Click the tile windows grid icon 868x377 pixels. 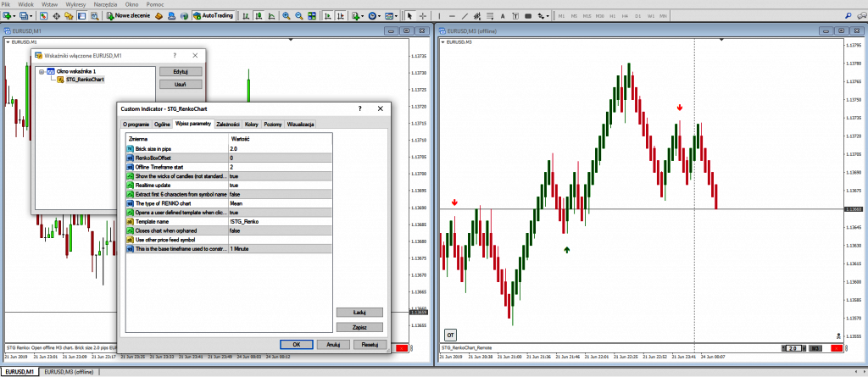tap(312, 15)
